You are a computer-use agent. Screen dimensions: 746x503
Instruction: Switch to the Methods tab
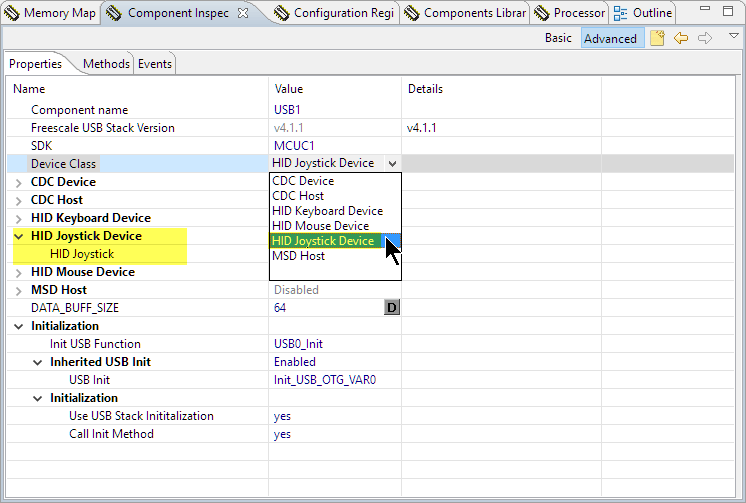106,63
